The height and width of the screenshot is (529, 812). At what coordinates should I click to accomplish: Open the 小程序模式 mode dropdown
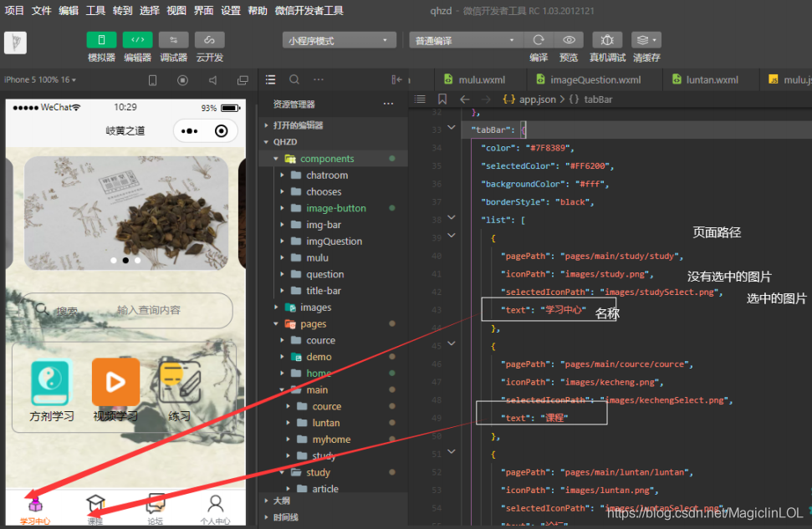(x=339, y=40)
